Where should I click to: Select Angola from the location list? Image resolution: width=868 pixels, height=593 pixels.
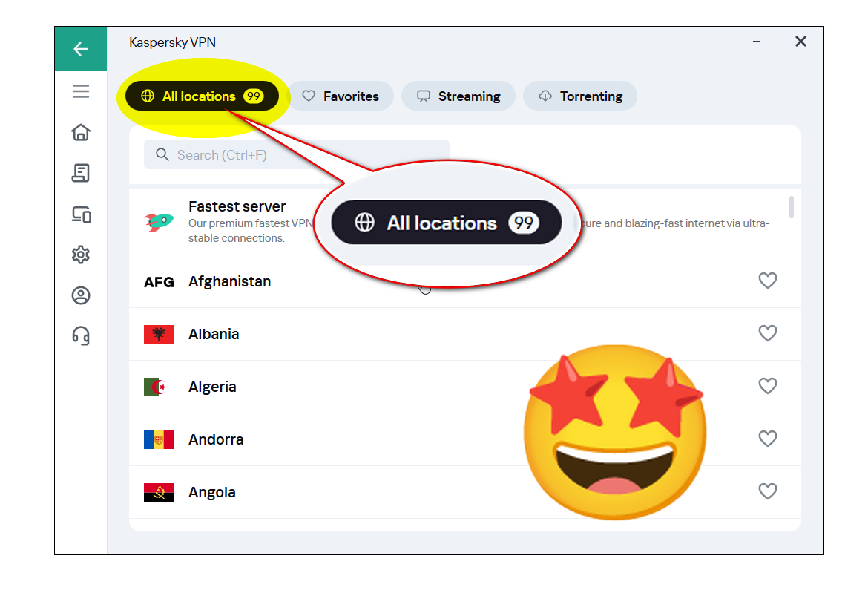pyautogui.click(x=465, y=491)
